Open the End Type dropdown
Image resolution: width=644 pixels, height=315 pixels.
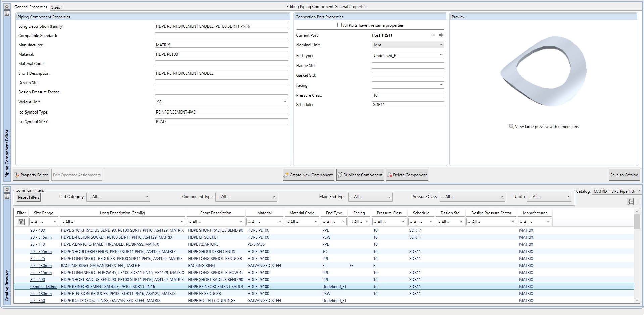coord(408,55)
